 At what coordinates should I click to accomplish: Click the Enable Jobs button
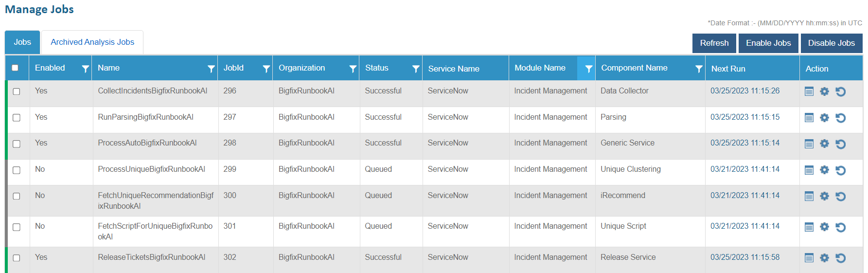(768, 43)
